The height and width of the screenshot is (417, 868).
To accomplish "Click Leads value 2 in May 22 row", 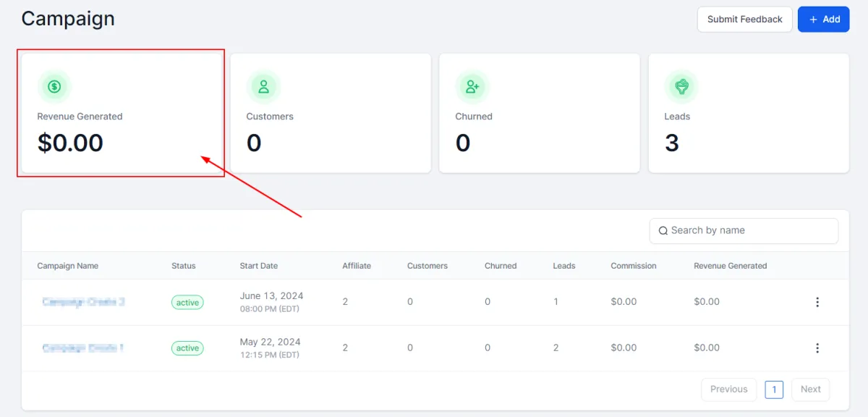I will click(x=556, y=348).
